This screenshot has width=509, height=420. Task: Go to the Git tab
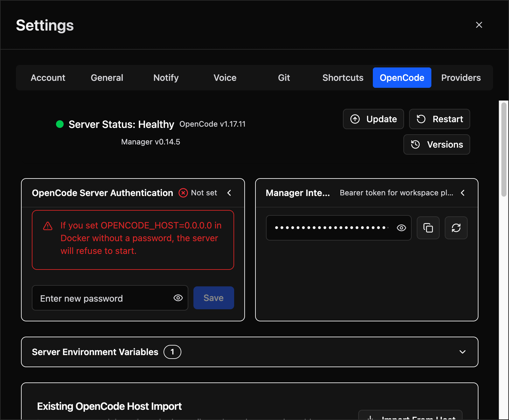point(284,78)
